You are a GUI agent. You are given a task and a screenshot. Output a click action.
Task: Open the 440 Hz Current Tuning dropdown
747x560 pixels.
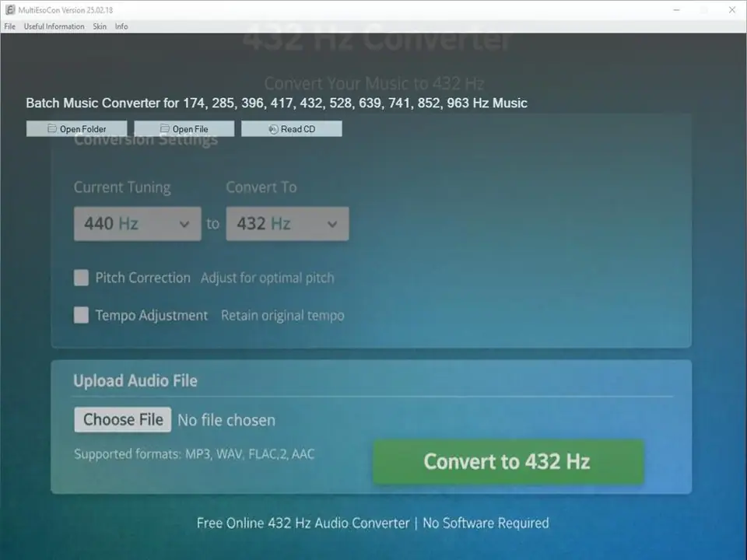(x=137, y=223)
